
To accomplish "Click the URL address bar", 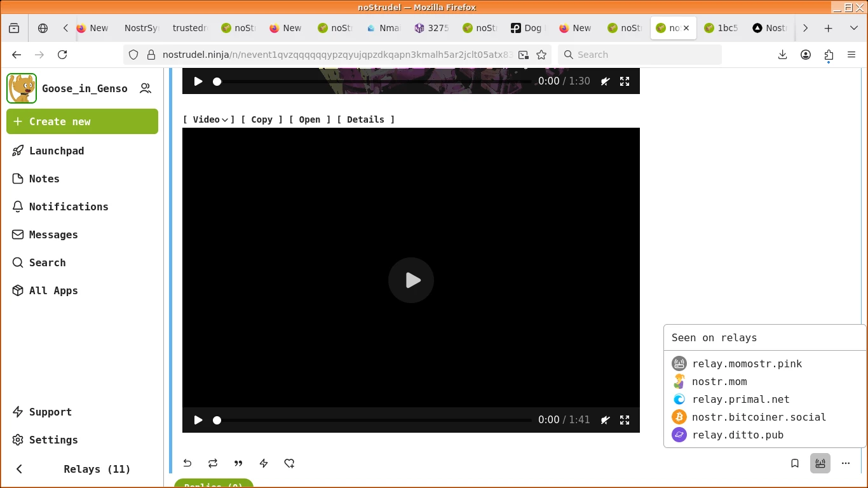I will (x=337, y=55).
